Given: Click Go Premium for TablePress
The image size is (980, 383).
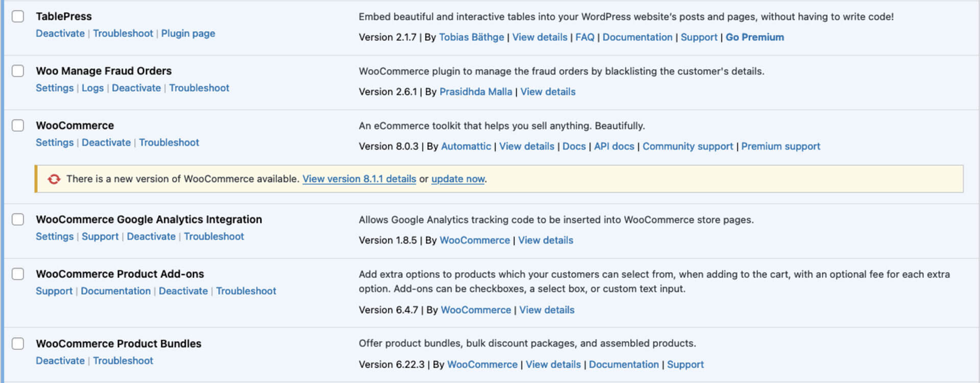Looking at the screenshot, I should click(x=755, y=37).
